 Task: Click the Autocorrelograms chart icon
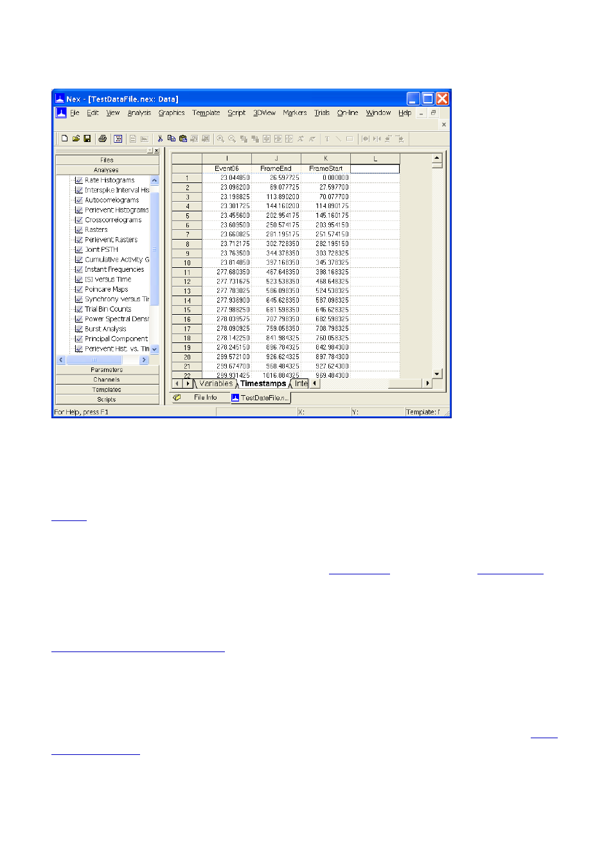[78, 200]
